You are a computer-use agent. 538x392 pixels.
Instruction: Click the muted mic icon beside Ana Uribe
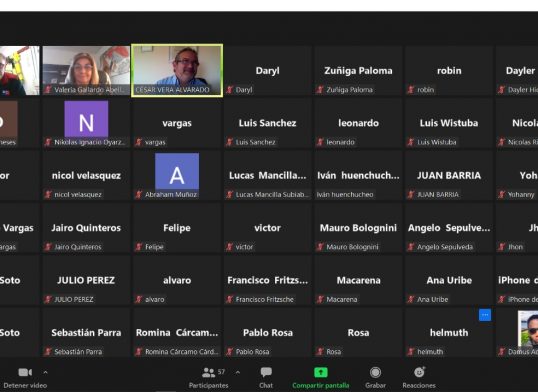pos(411,299)
